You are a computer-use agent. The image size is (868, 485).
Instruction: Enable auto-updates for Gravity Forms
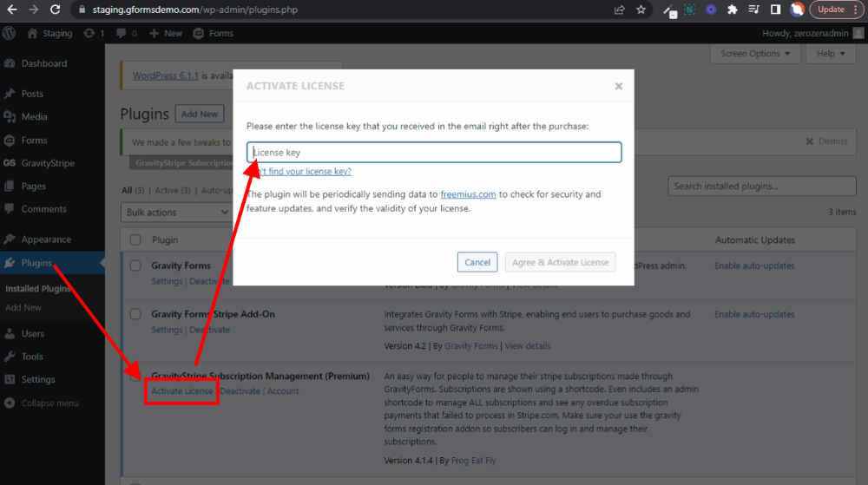click(754, 266)
